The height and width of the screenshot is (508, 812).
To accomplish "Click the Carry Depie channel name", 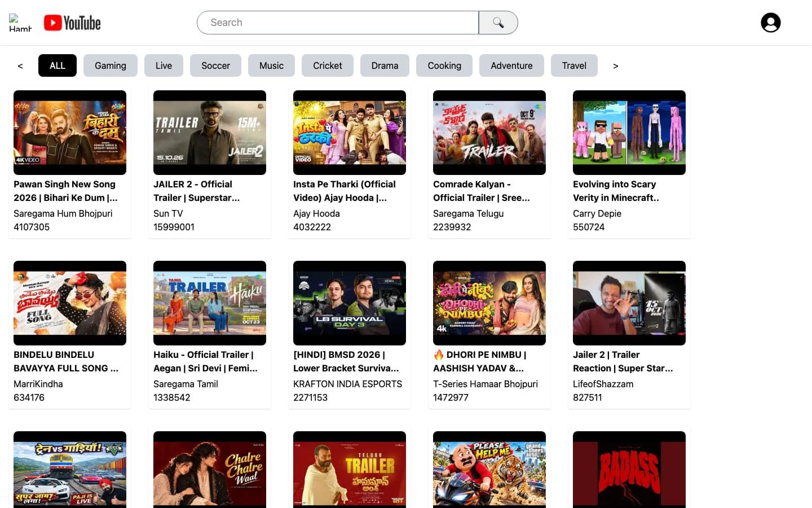I will [597, 213].
